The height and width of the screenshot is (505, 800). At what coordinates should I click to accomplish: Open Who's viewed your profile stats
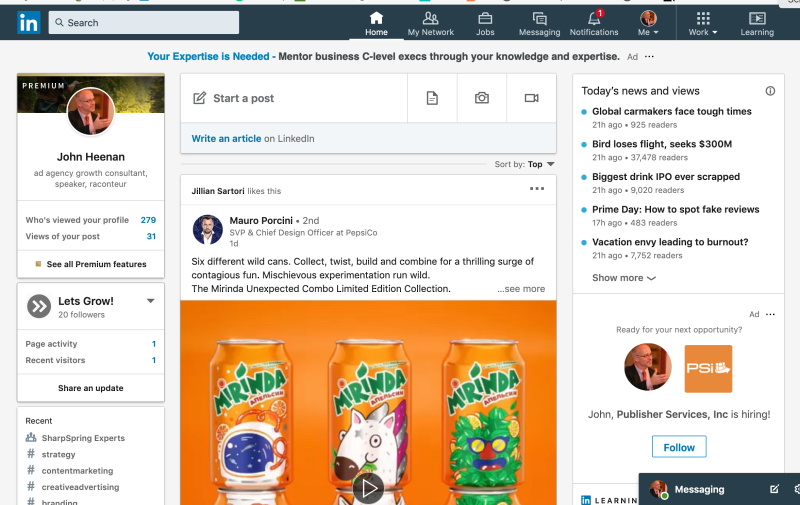91,220
